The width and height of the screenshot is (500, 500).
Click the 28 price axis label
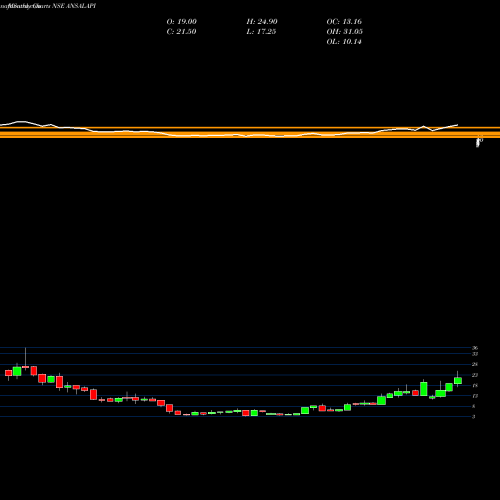click(x=475, y=364)
